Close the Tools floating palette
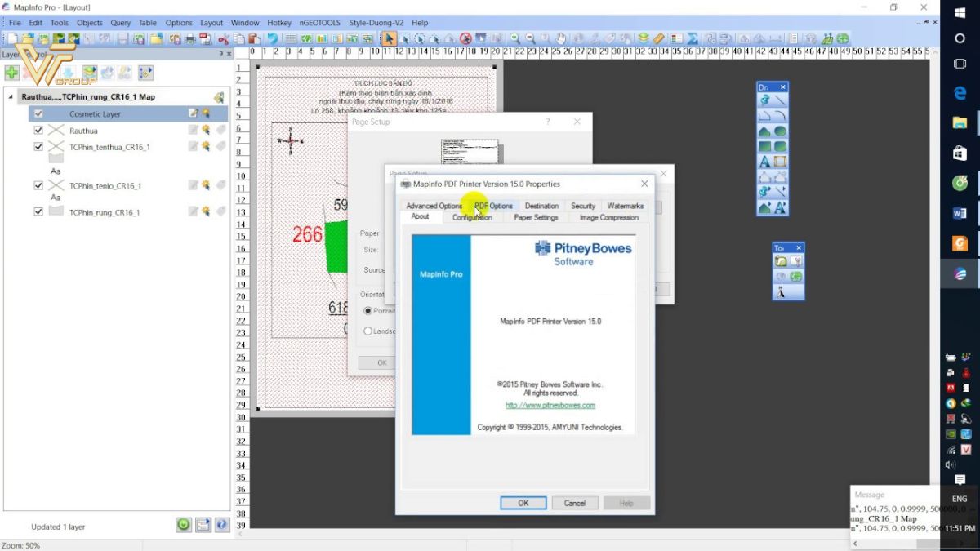 (x=799, y=247)
